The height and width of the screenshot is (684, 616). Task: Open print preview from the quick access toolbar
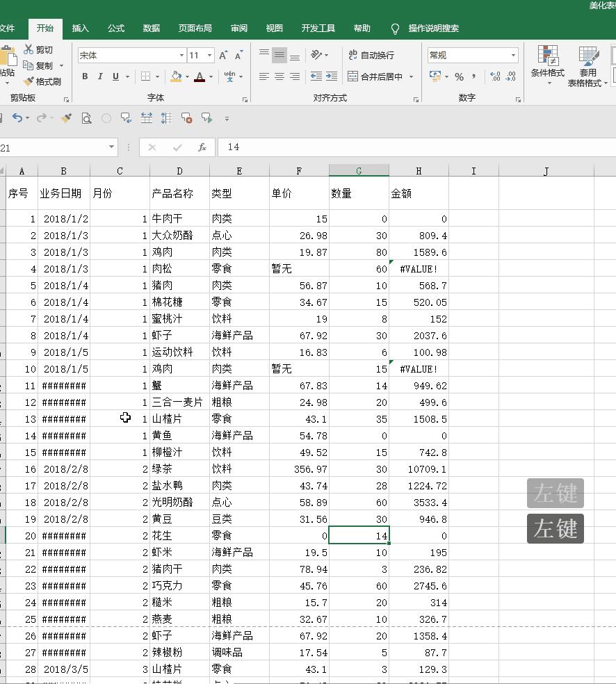coord(86,119)
